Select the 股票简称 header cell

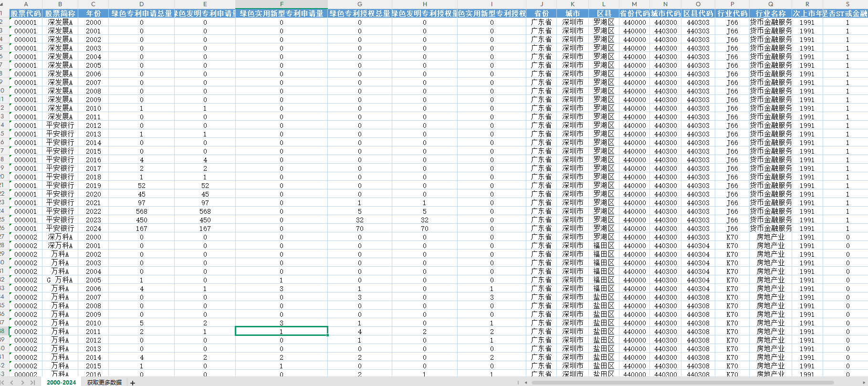click(x=60, y=13)
